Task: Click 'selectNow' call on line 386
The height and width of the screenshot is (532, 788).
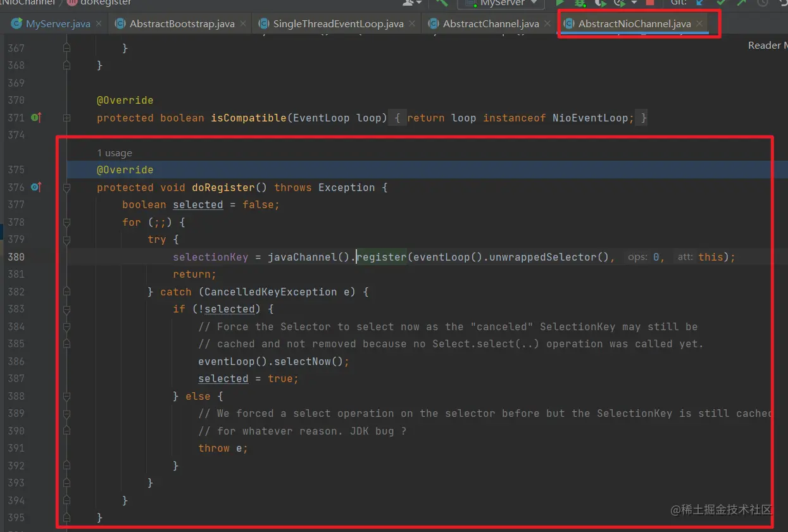Action: tap(303, 361)
